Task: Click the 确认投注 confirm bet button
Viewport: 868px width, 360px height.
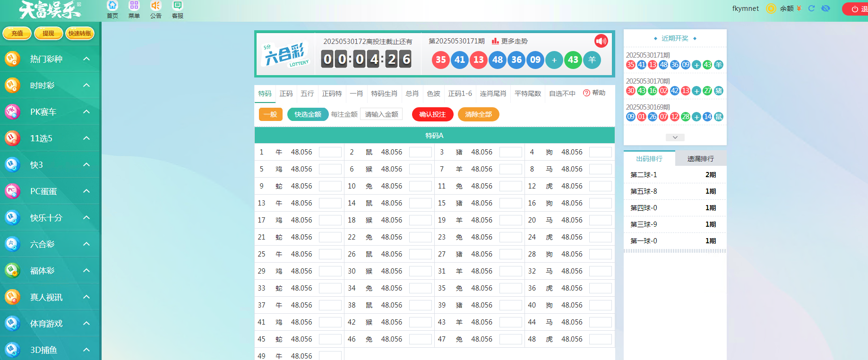Action: [x=432, y=114]
